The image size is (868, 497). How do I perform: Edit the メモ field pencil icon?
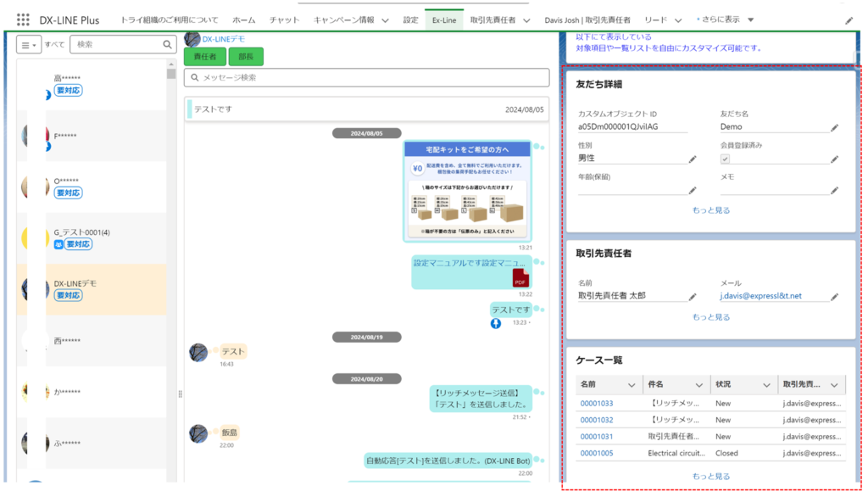(834, 191)
